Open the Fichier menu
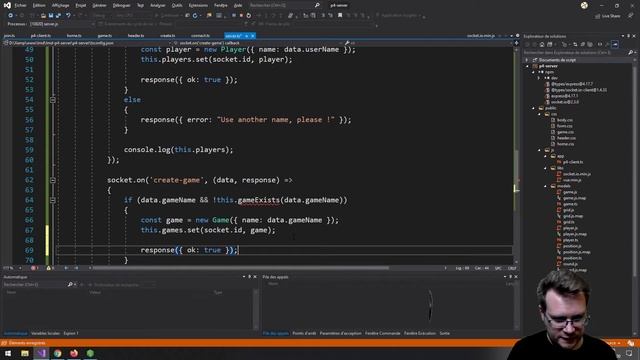 point(20,5)
